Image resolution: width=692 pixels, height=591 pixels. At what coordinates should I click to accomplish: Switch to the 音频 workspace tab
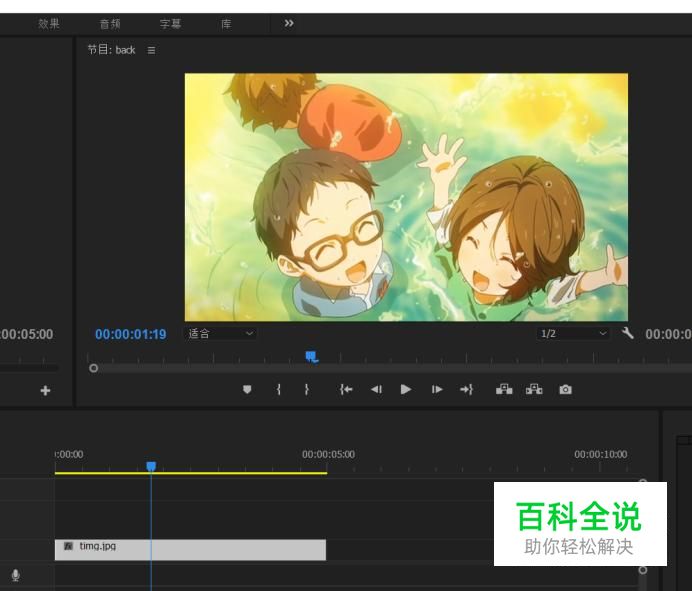(110, 24)
